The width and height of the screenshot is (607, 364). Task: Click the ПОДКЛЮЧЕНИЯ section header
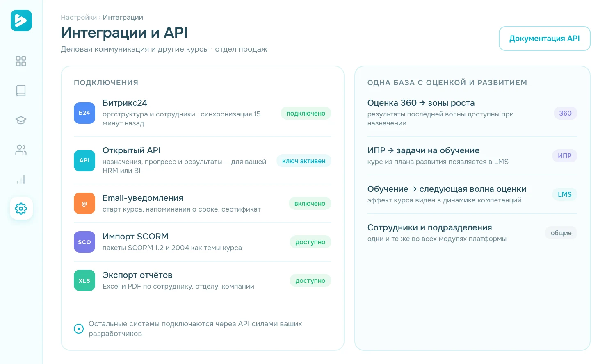106,83
